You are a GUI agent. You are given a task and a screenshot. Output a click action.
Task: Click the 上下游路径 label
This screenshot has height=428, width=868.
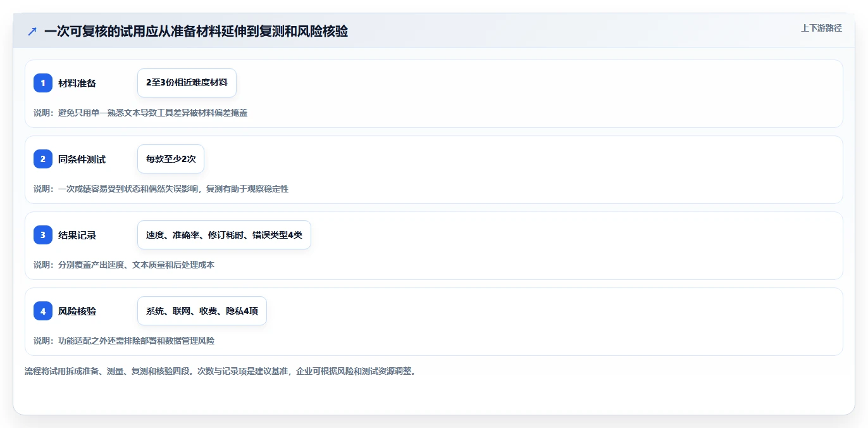(x=821, y=28)
